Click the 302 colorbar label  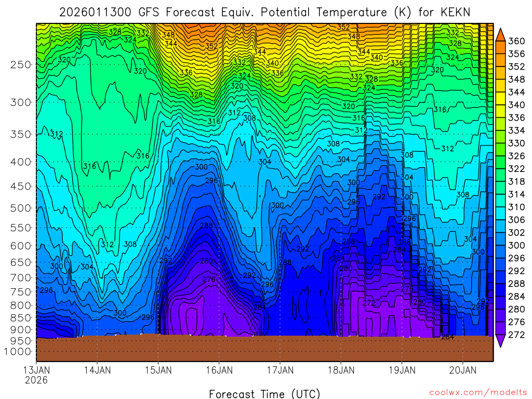[x=516, y=233]
